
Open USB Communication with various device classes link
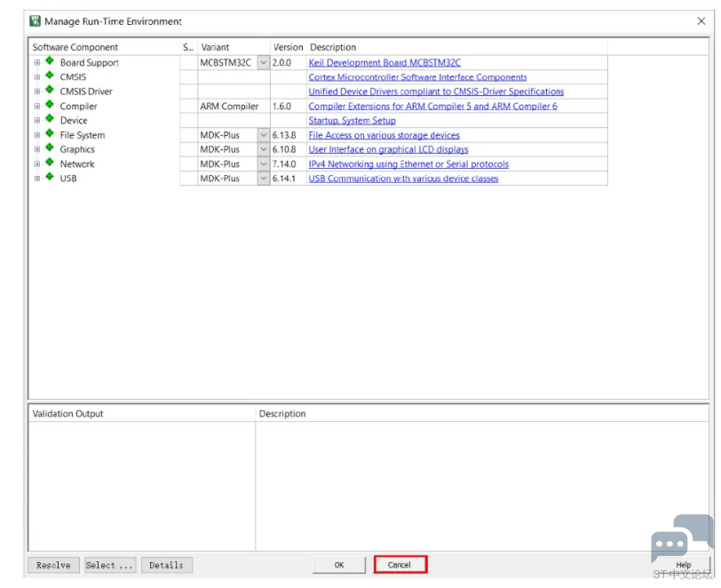point(403,179)
